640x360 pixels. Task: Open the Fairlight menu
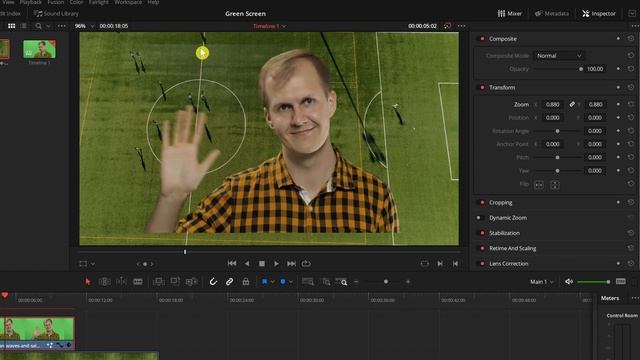point(99,2)
